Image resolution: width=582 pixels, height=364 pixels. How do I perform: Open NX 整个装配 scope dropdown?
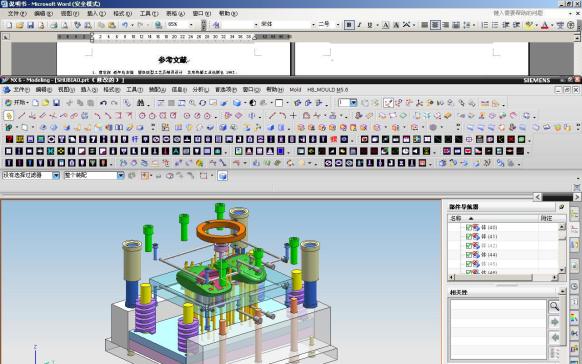(x=120, y=176)
